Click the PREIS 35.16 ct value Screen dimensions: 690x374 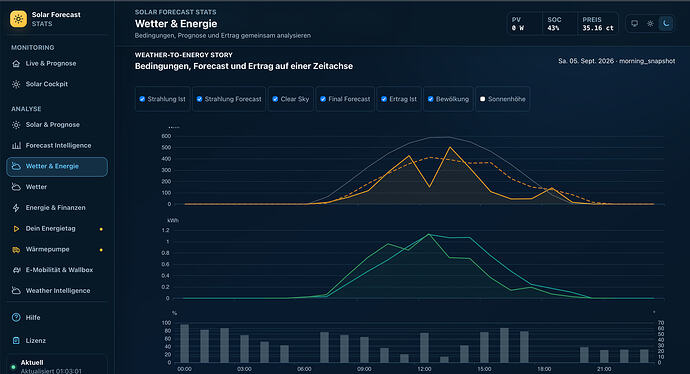click(x=598, y=28)
